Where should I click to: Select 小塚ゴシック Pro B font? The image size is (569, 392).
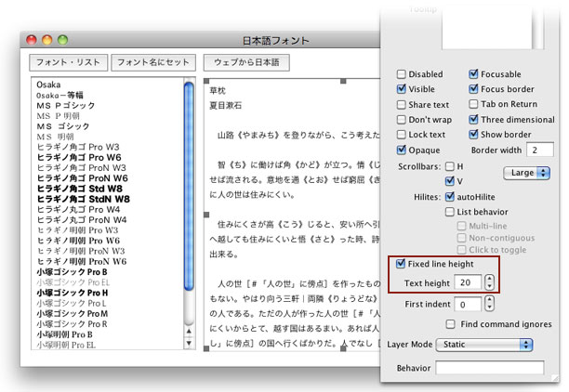pos(72,272)
